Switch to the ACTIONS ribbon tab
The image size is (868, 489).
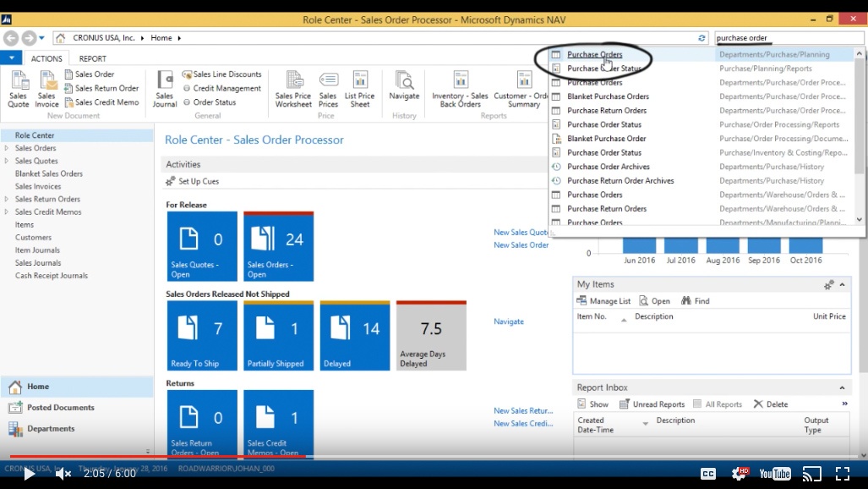(x=46, y=58)
